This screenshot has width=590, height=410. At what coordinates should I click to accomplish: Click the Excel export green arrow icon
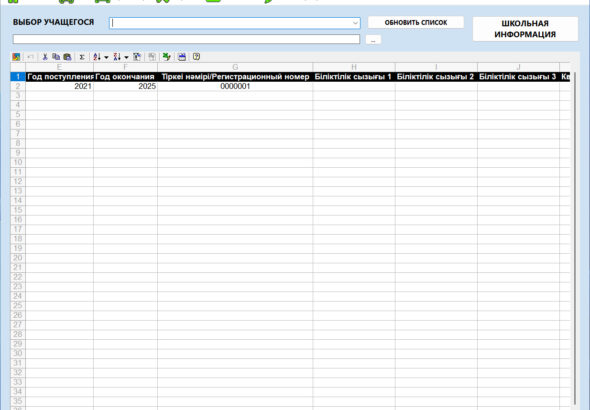tap(167, 57)
